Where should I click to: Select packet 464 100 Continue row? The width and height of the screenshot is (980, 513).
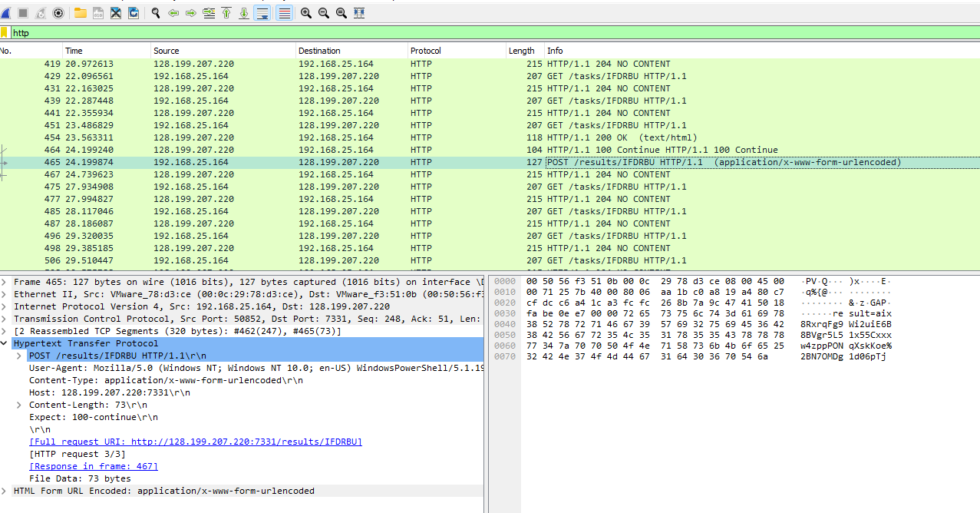(x=490, y=150)
